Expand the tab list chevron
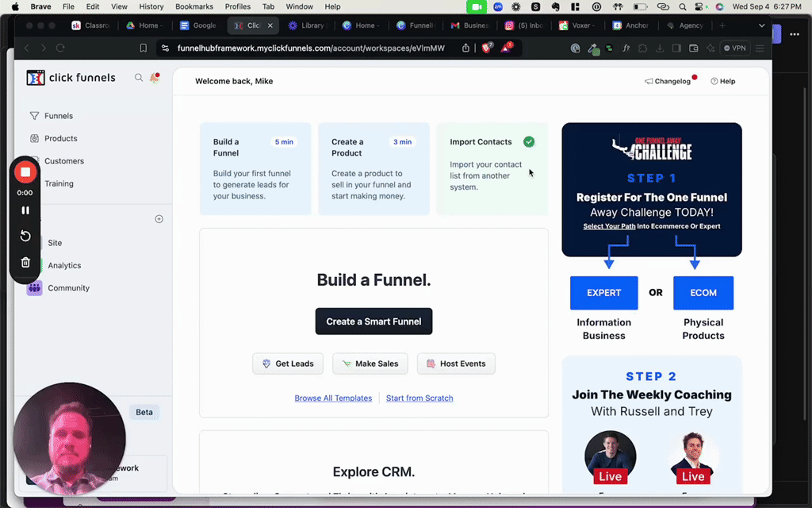 coord(761,25)
